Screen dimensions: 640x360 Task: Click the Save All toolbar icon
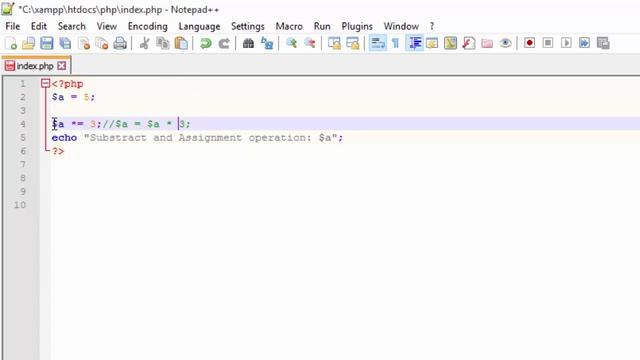click(65, 43)
